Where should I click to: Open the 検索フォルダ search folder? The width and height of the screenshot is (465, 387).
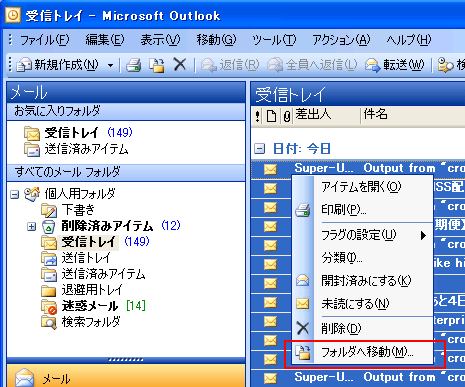pos(91,322)
